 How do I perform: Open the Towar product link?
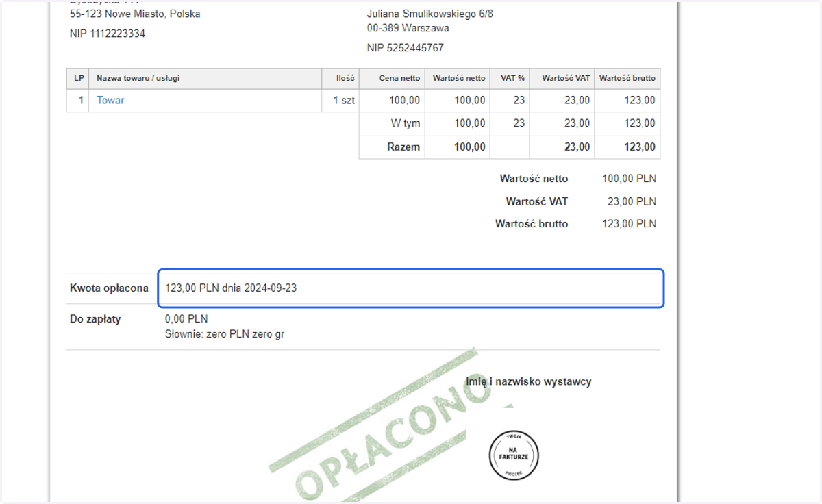(110, 100)
